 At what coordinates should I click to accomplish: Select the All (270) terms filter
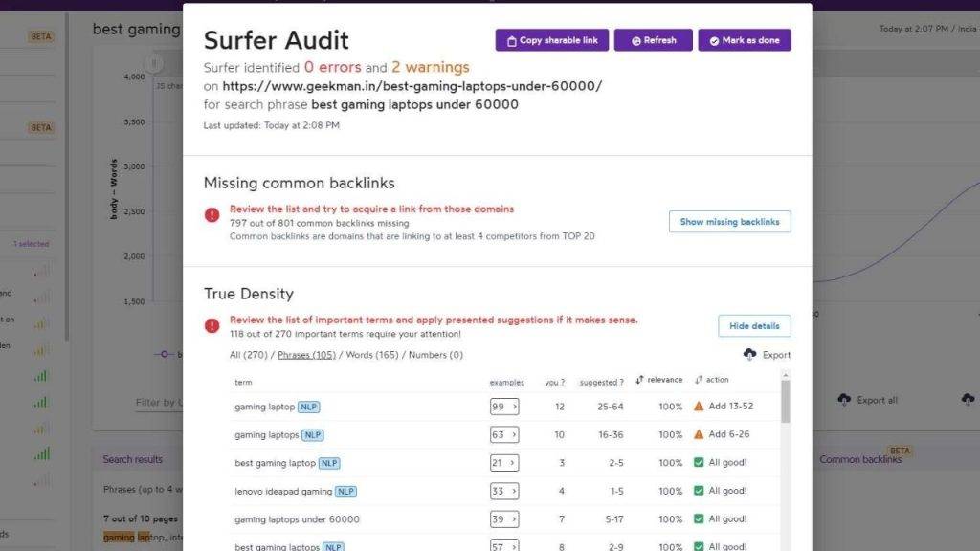tap(248, 355)
